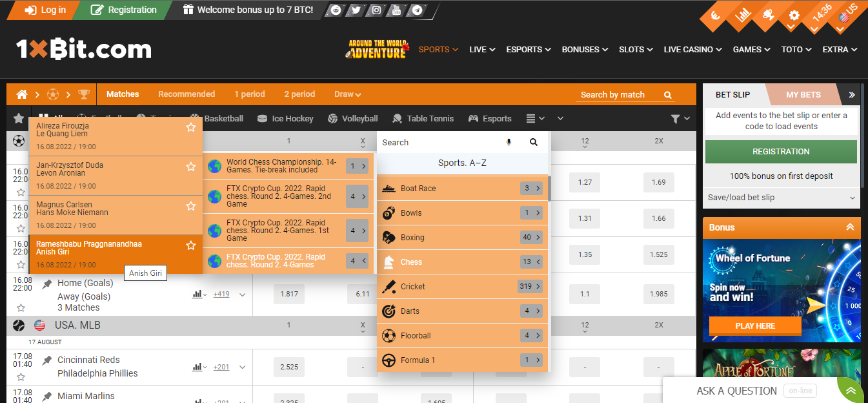
Task: Open the statistics bar-chart ribbon icon
Action: (x=742, y=15)
